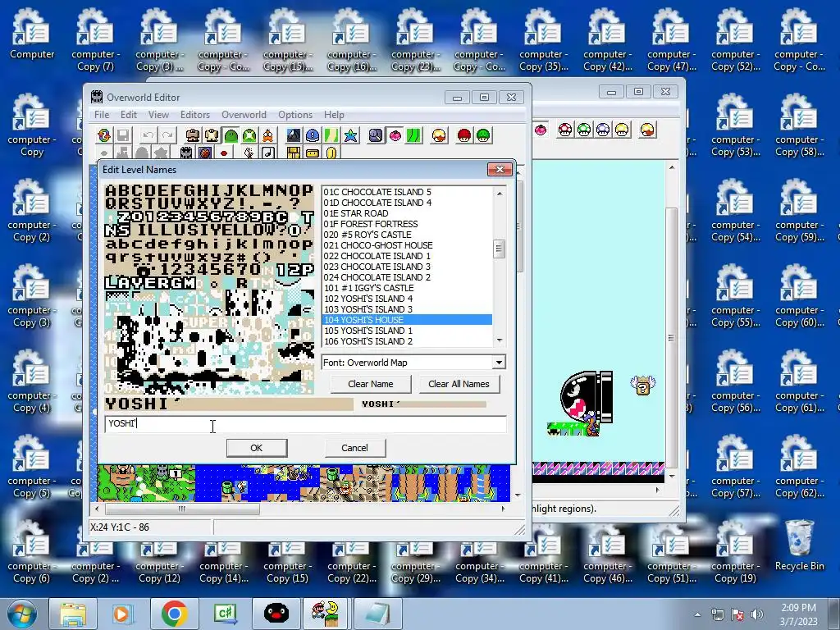Open the Overworld menu
840x630 pixels.
pos(244,115)
